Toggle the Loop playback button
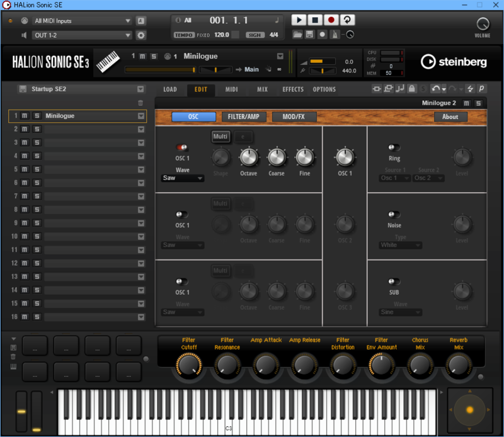 click(347, 20)
